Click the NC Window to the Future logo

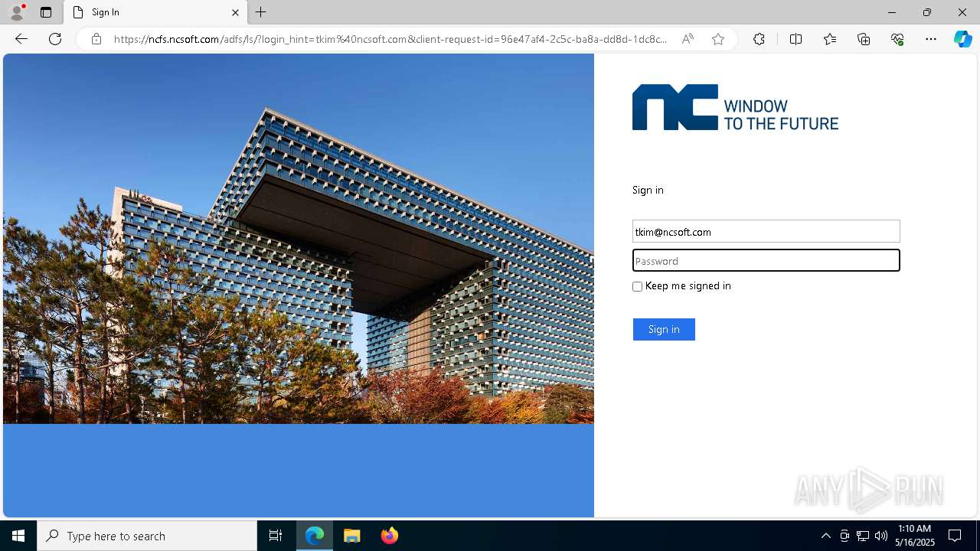735,107
